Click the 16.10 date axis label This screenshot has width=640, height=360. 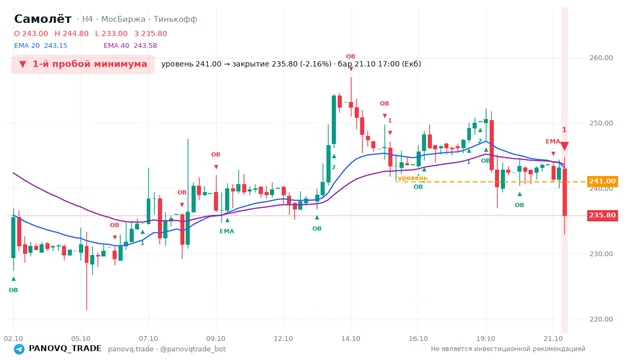click(418, 339)
